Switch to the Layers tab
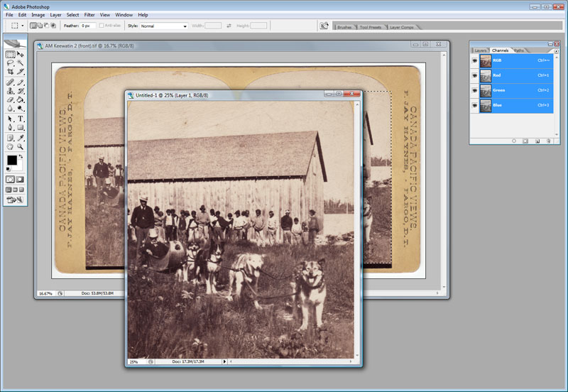Screen dimensions: 568x392 tap(481, 50)
